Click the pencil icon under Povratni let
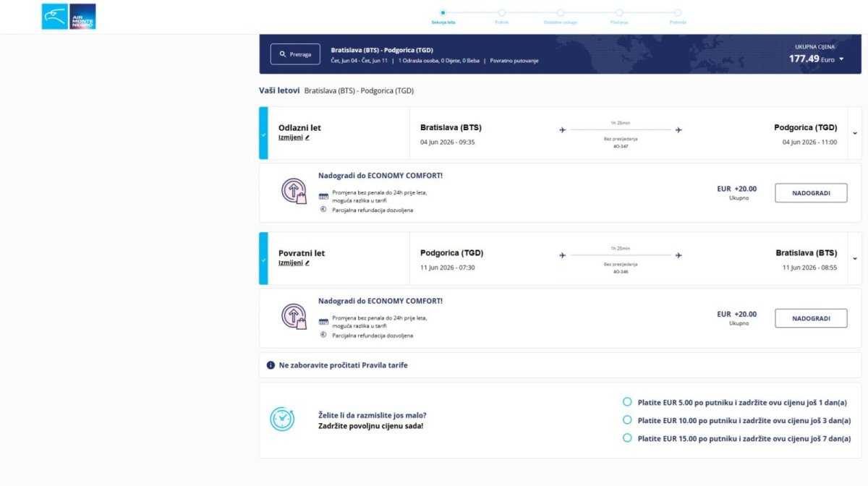Viewport: 868px width, 486px height. tap(307, 263)
